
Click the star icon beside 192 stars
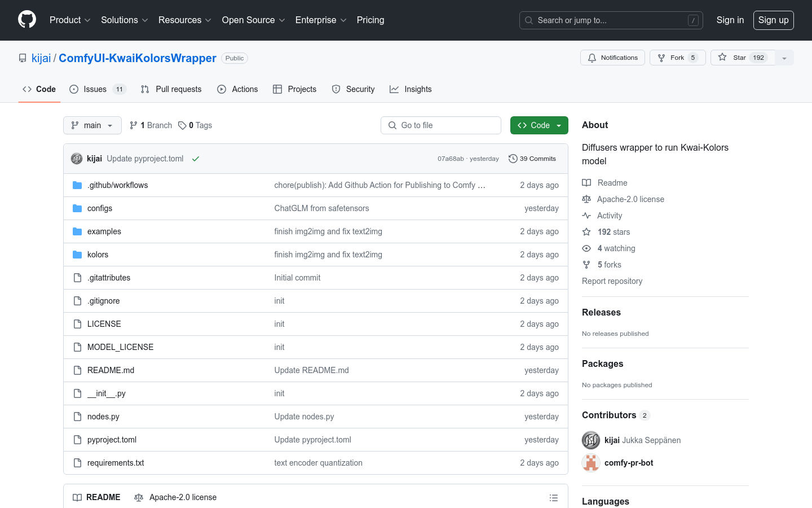586,232
